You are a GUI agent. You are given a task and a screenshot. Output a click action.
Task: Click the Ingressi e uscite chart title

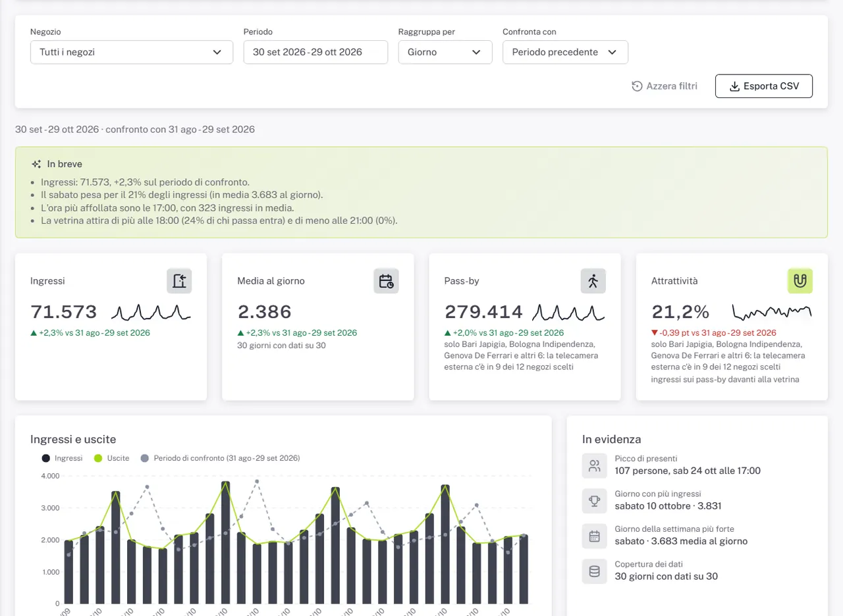73,439
